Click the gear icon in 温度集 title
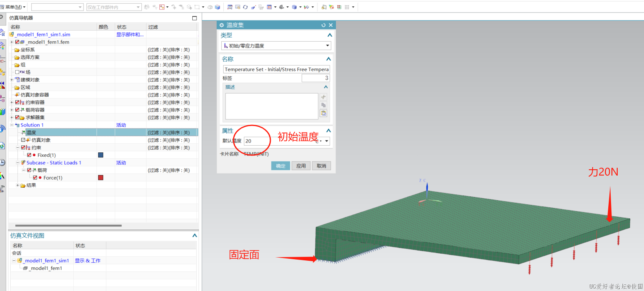 [x=222, y=25]
